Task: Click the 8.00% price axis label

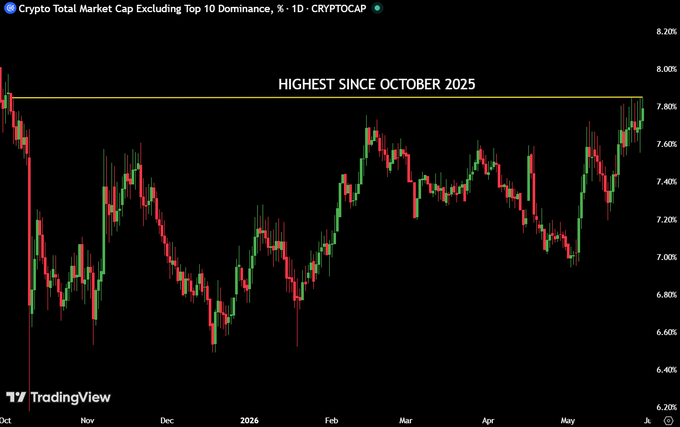Action: 666,69
